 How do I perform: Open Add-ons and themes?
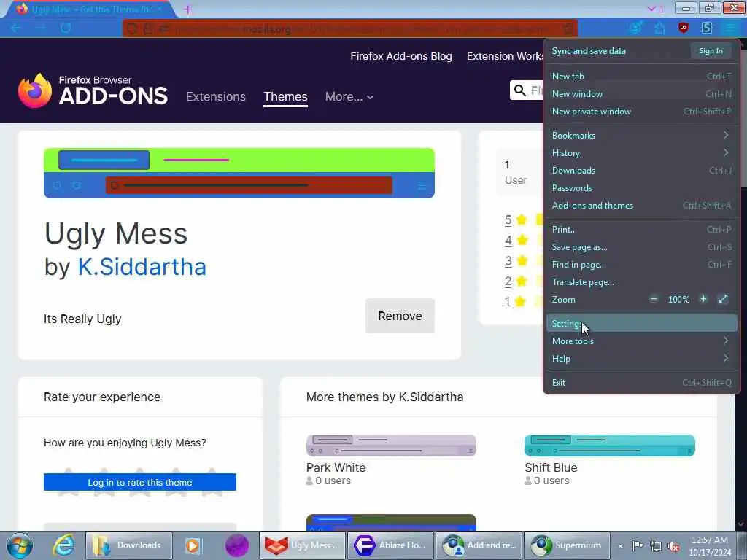pyautogui.click(x=641, y=206)
